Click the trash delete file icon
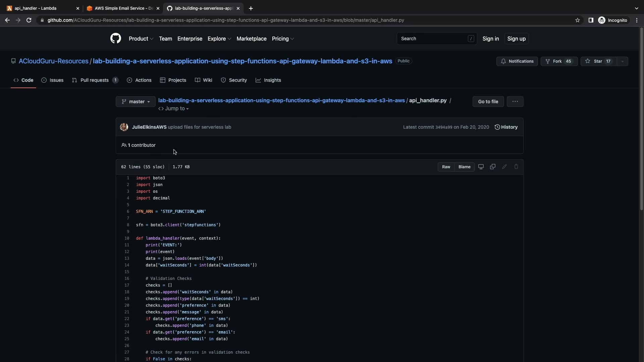This screenshot has height=362, width=644. tap(516, 167)
